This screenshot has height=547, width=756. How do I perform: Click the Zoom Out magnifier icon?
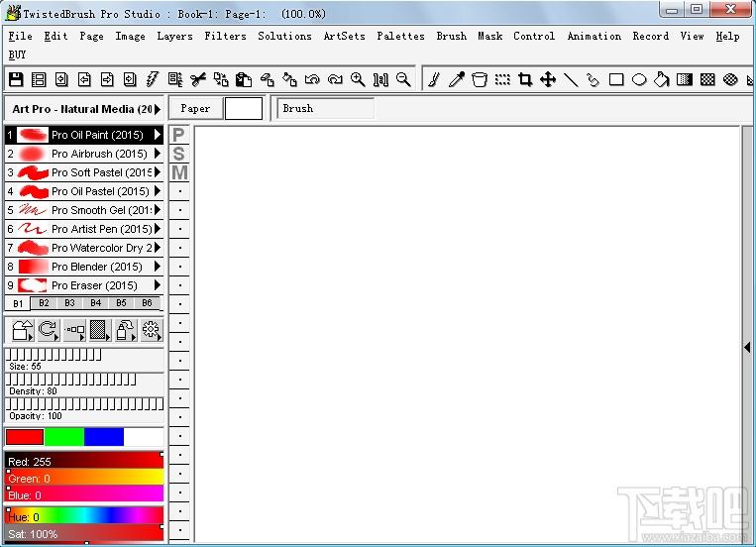tap(403, 79)
